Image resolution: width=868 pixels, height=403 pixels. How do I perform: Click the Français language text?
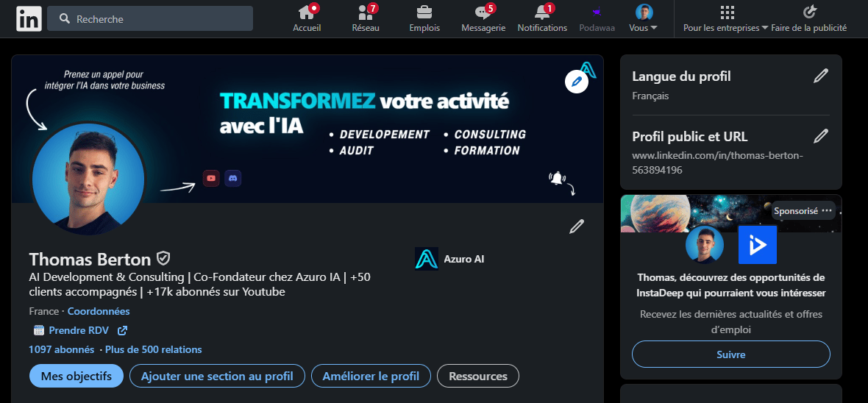coord(650,96)
